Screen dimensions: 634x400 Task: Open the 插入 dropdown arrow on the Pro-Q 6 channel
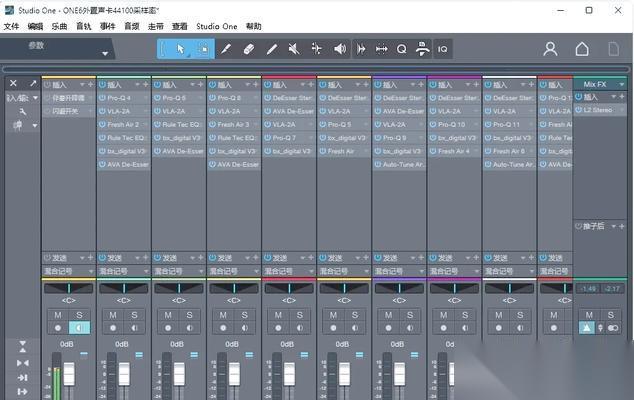coord(192,85)
